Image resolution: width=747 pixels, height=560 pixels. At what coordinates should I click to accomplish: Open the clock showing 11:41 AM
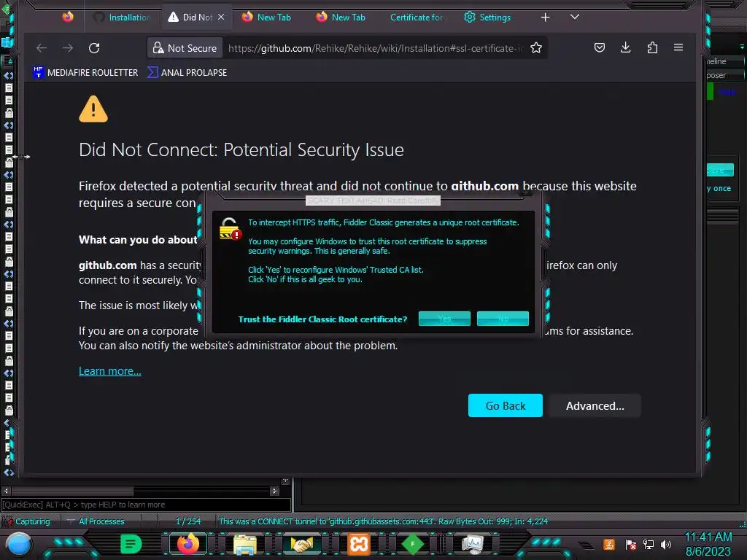(708, 544)
